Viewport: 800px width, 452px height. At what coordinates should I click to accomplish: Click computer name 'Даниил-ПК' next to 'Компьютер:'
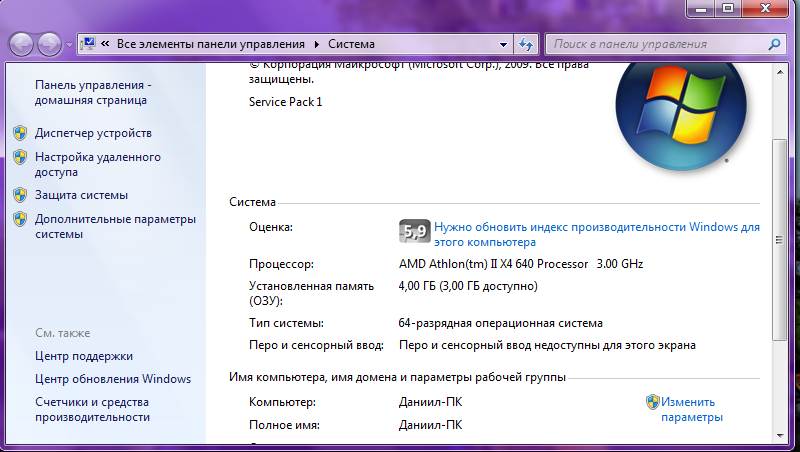click(430, 402)
